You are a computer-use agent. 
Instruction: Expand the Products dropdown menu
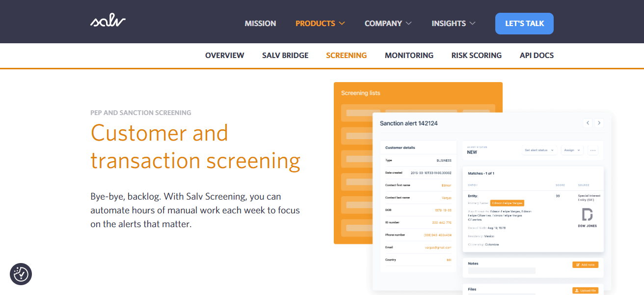point(320,23)
